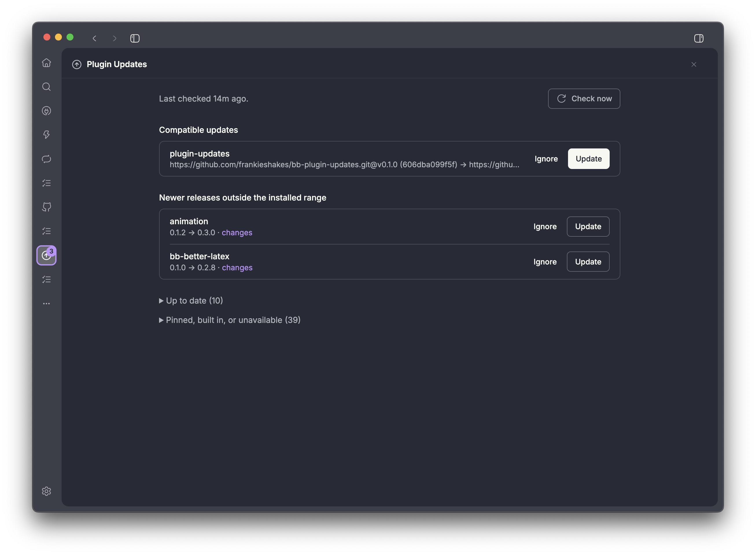Click the bb-better-latex plugin name
Image resolution: width=756 pixels, height=555 pixels.
199,256
